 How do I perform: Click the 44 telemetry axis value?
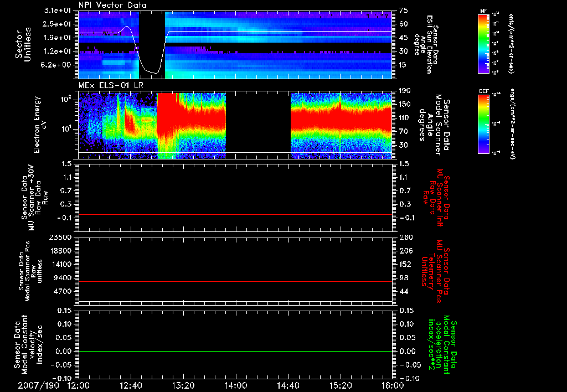point(404,291)
